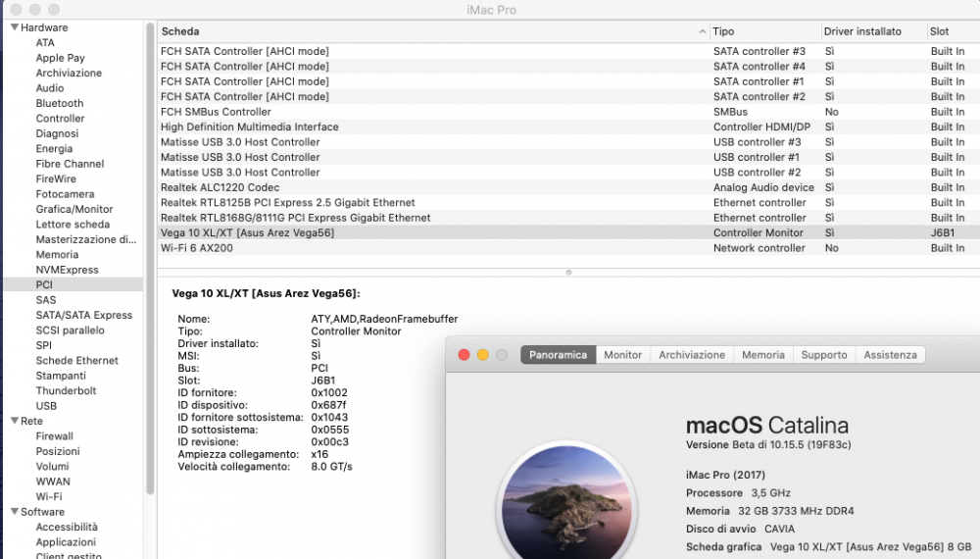Select Accessibilità under Software
Viewport: 980px width, 559px height.
[x=67, y=527]
